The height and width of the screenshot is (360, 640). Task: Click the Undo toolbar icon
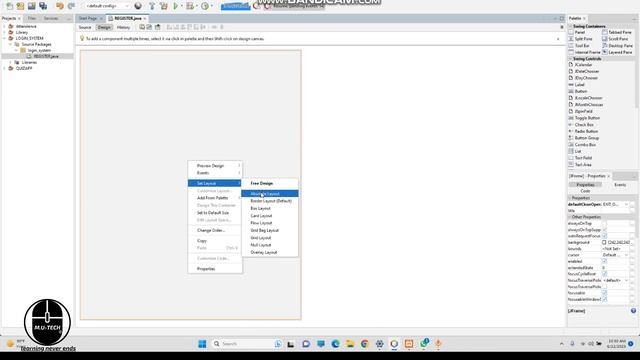(60, 6)
